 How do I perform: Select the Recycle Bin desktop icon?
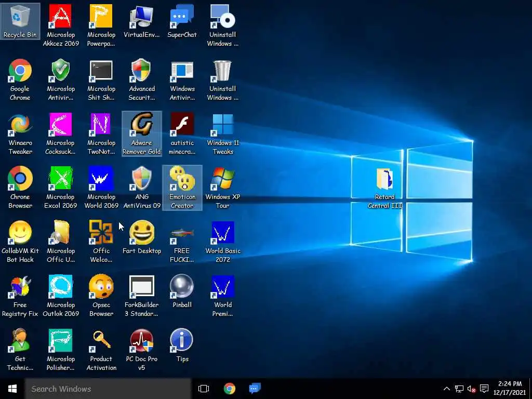pyautogui.click(x=20, y=21)
